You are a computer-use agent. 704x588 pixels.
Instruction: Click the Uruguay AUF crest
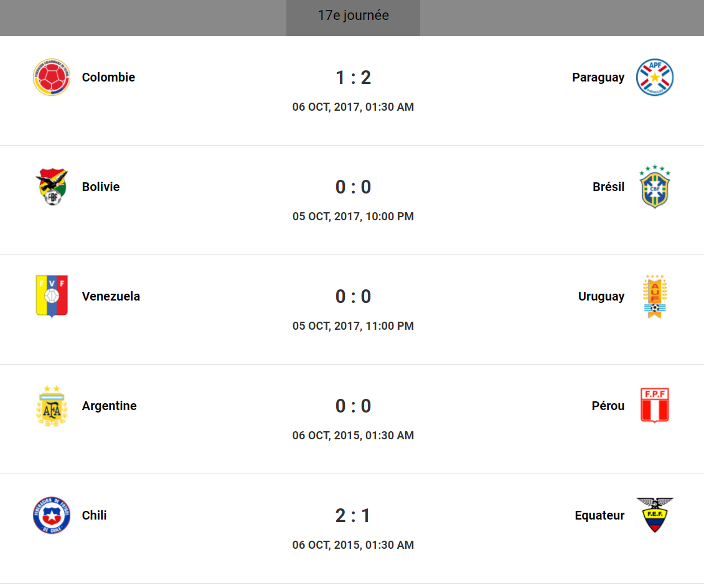click(655, 296)
